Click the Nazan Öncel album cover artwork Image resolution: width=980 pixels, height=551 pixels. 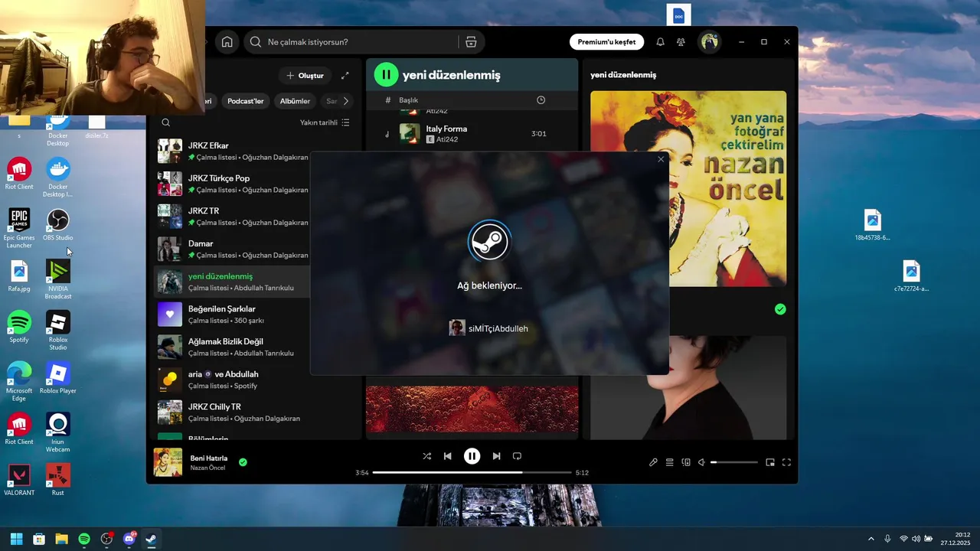point(688,189)
